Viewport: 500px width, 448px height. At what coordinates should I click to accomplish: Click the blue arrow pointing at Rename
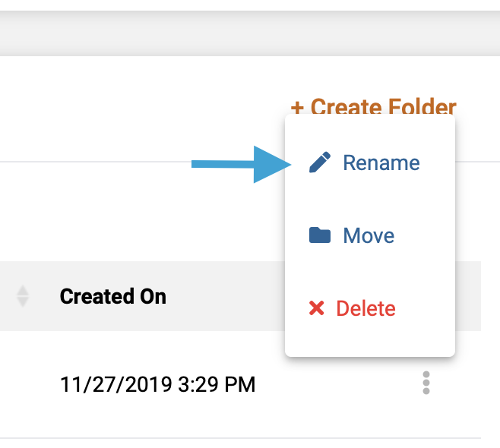point(242,165)
